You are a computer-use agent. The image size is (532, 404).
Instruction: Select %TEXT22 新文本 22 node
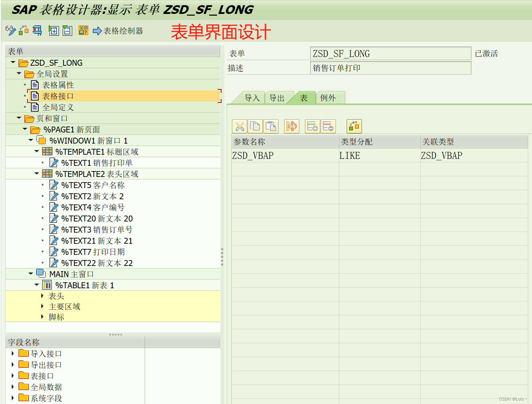(97, 263)
